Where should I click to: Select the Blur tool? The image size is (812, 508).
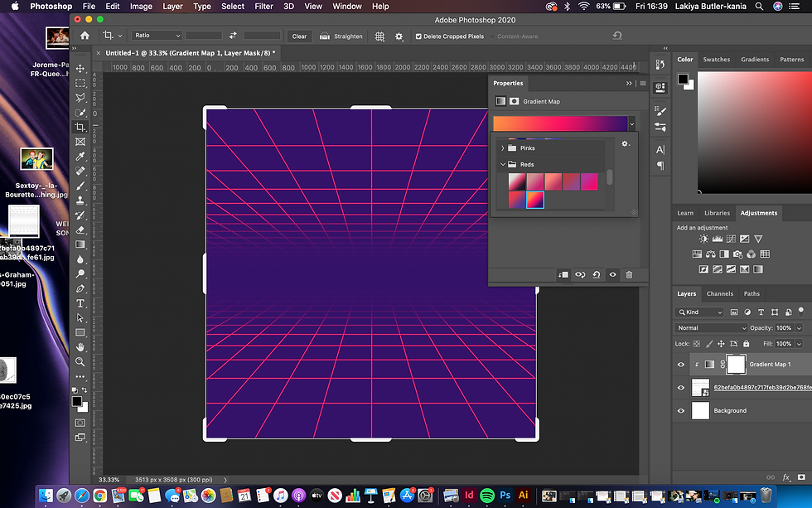click(80, 259)
